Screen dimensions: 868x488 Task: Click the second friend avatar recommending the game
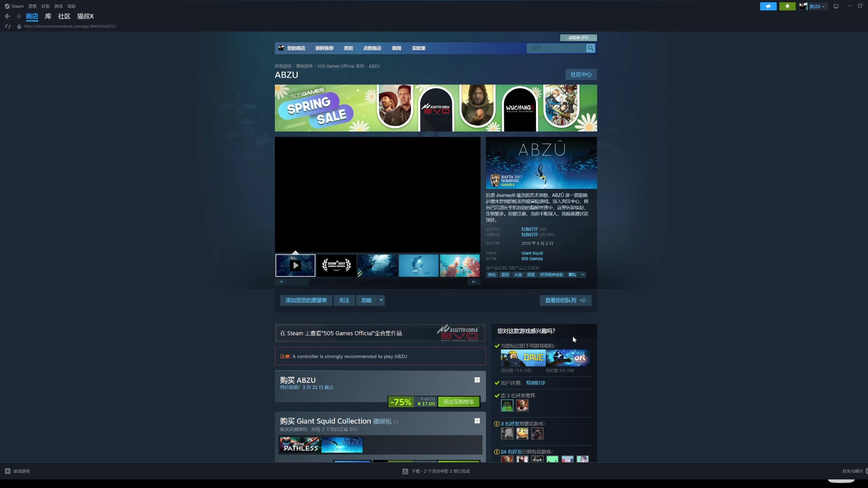point(522,405)
